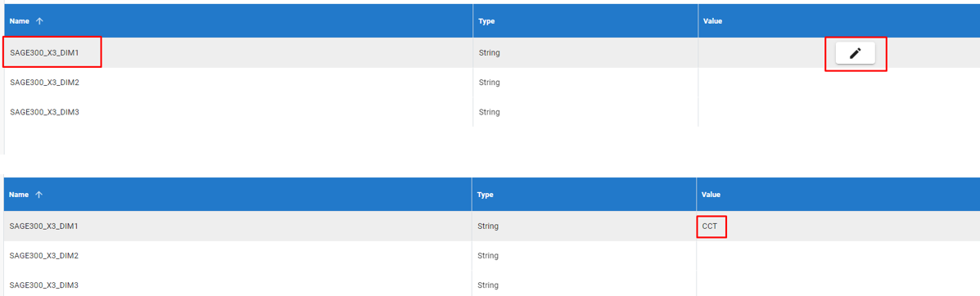Select the Type column header in lower table

(485, 195)
